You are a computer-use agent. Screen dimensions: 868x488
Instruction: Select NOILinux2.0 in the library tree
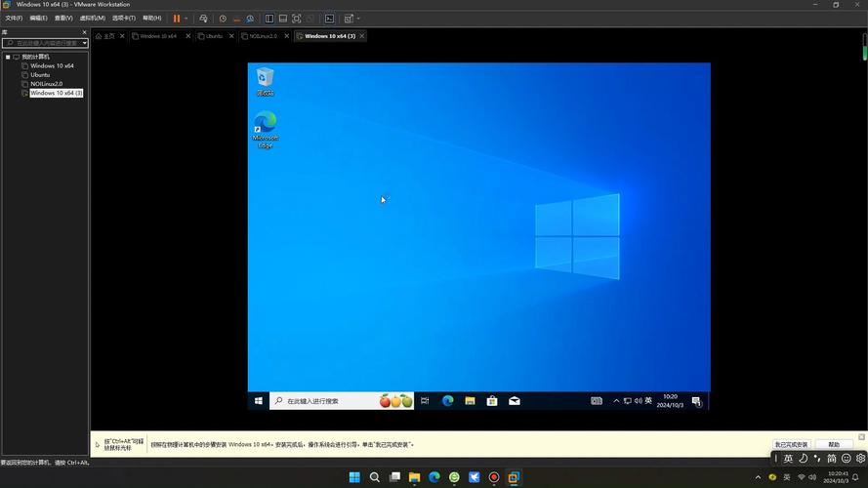[47, 84]
